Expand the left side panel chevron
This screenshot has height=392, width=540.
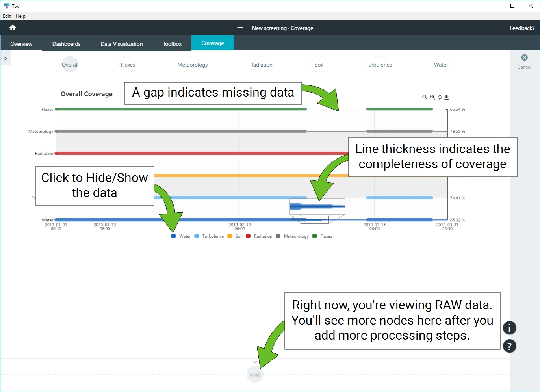coord(6,58)
